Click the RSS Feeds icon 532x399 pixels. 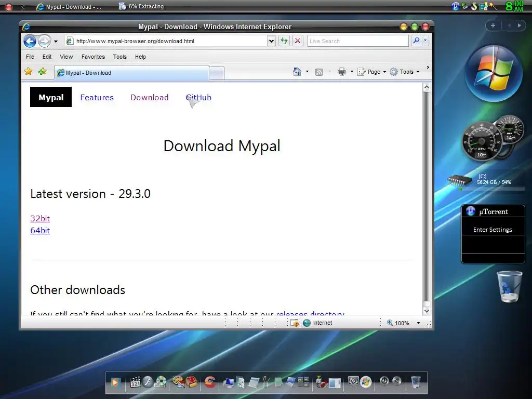[319, 72]
